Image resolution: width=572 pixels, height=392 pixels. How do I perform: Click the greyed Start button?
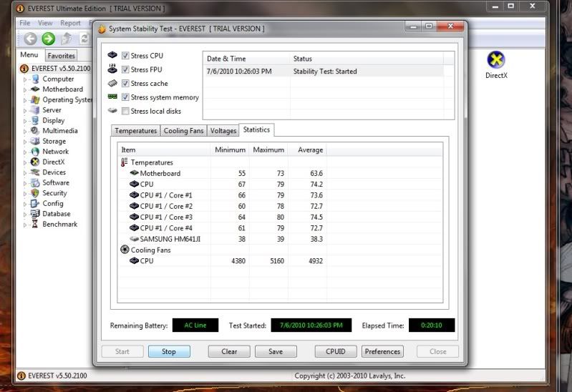pos(122,351)
